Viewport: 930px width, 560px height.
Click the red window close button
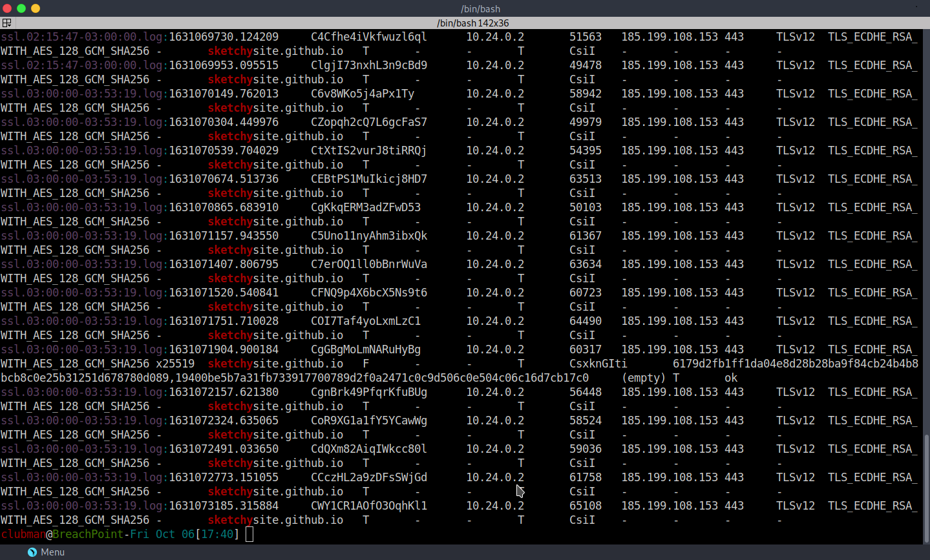click(x=7, y=8)
